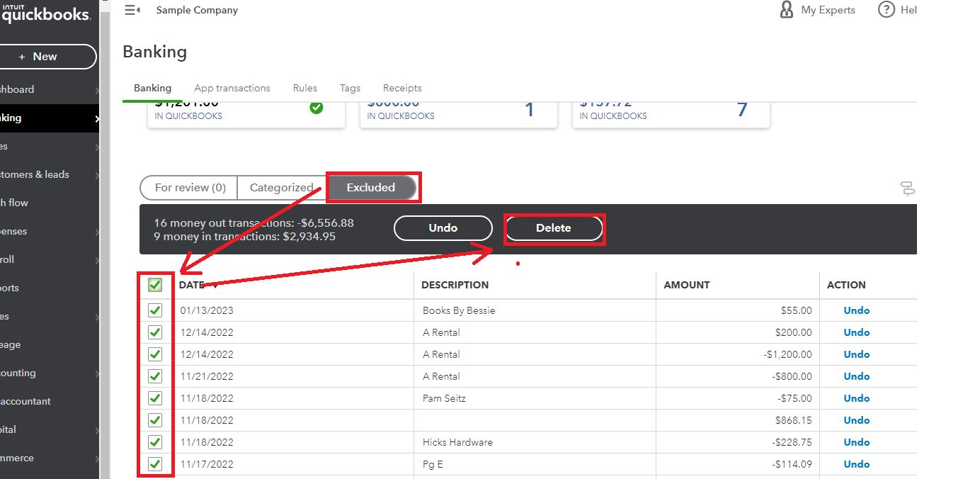Select the Categorized tab
The height and width of the screenshot is (479, 980).
[282, 188]
